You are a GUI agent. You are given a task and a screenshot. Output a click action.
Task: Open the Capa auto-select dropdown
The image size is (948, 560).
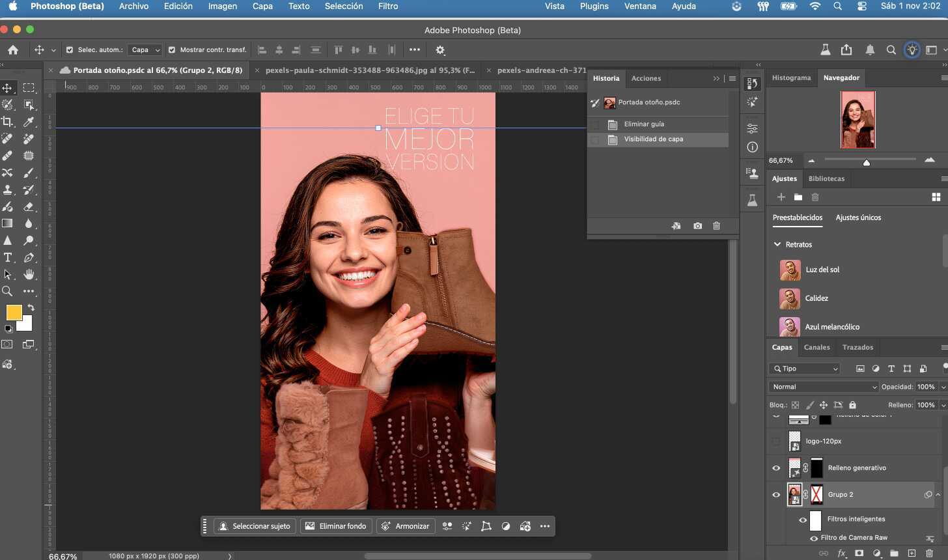click(145, 49)
